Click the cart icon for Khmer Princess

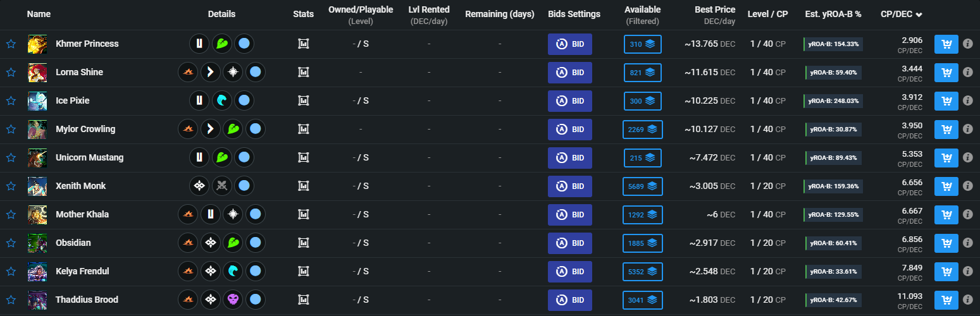point(946,44)
